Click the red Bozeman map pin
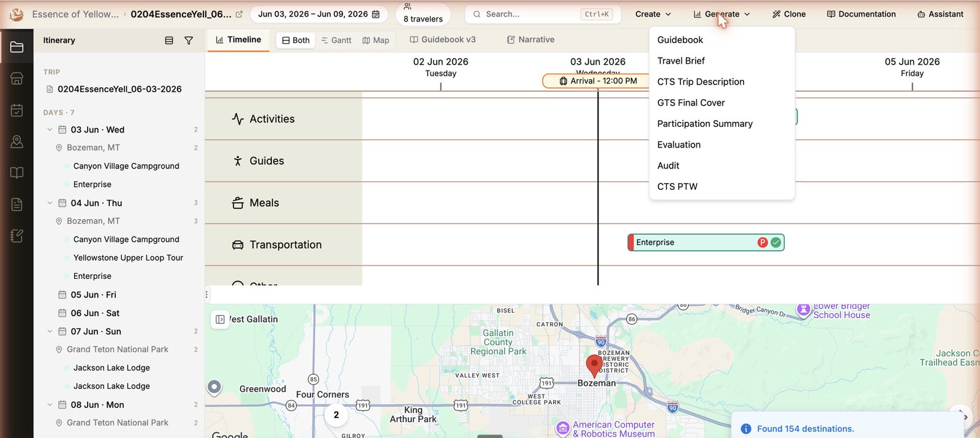This screenshot has width=980, height=438. pos(594,365)
